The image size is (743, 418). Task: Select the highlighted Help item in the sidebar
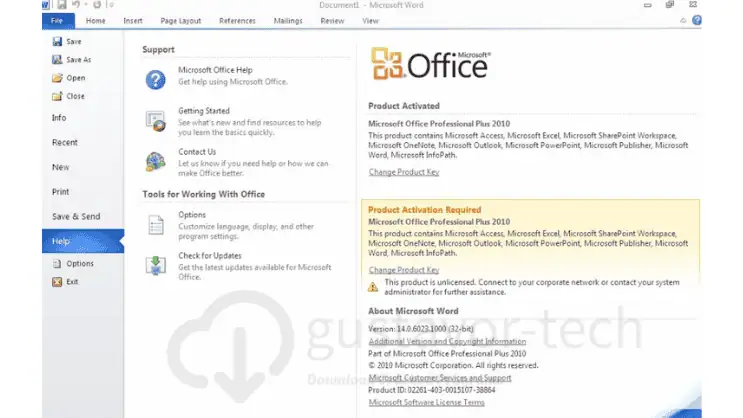tap(83, 241)
